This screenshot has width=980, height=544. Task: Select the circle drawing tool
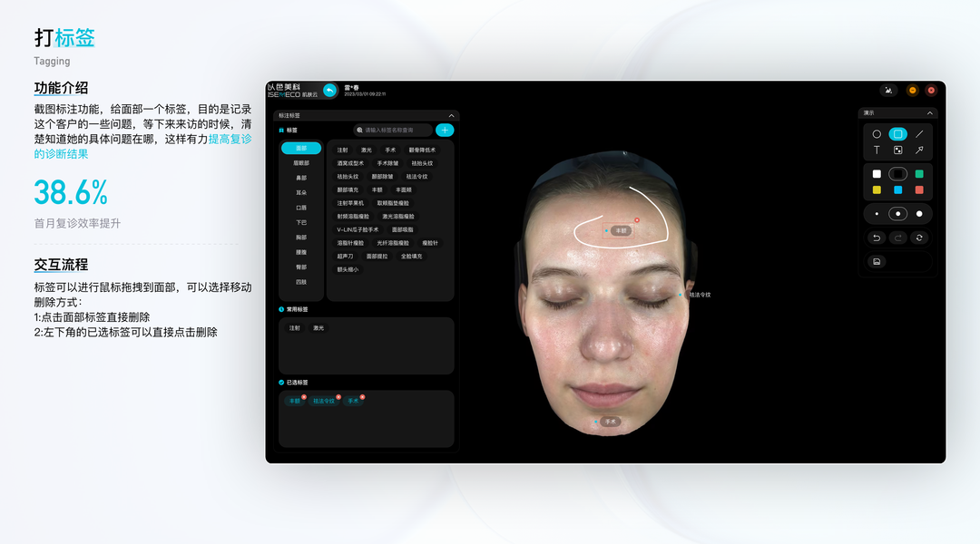(x=877, y=134)
